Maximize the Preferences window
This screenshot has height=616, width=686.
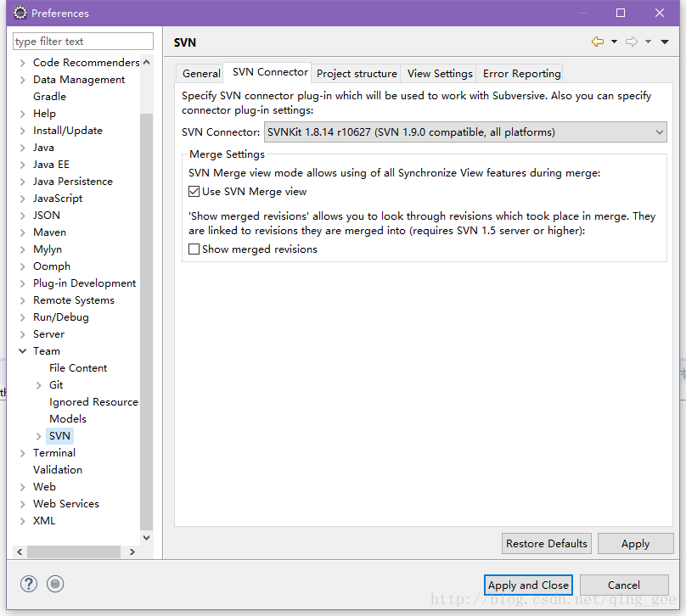click(621, 13)
